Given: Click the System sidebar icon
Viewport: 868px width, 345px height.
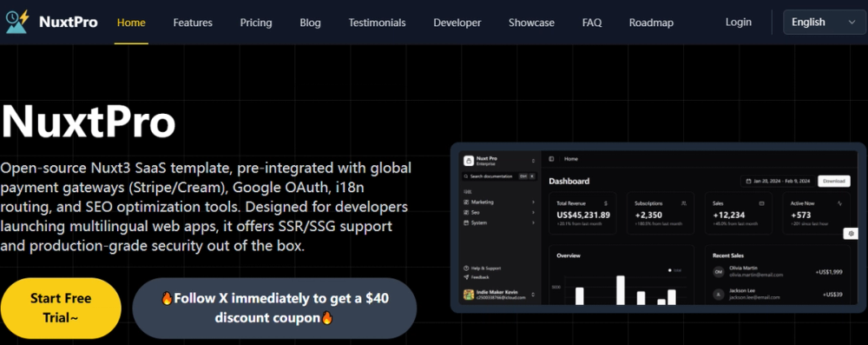Looking at the screenshot, I should tap(466, 222).
